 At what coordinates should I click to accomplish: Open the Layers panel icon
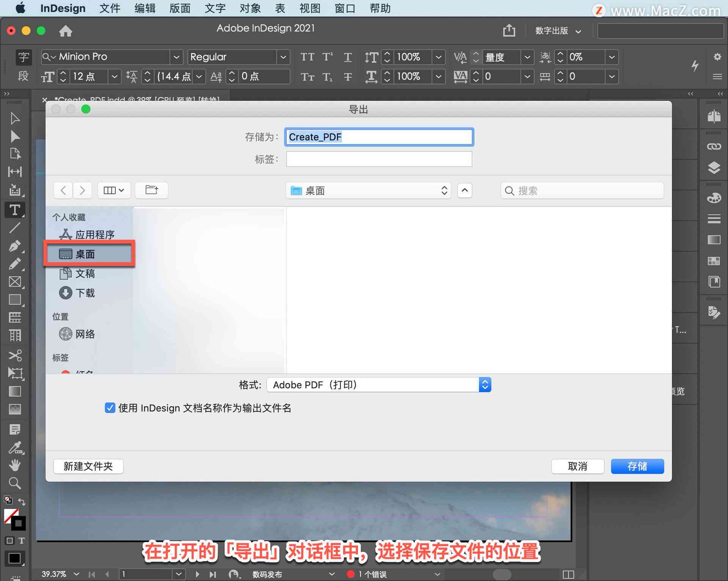tap(714, 168)
